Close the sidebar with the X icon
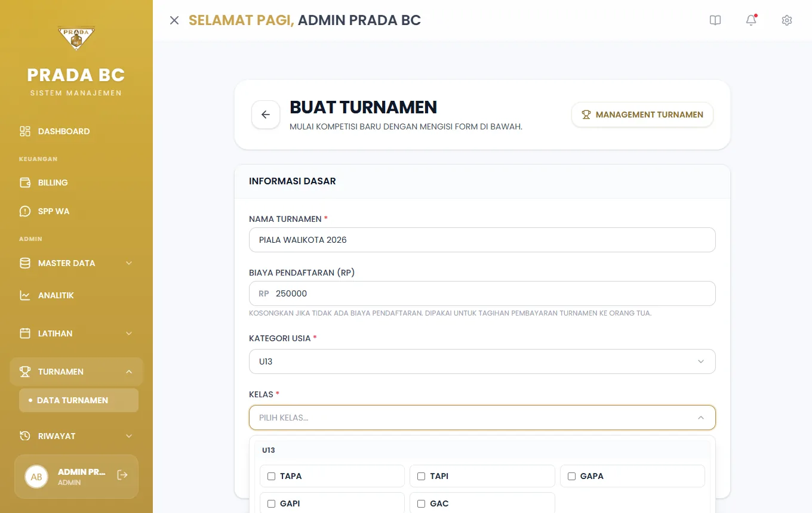This screenshot has width=812, height=513. point(174,20)
